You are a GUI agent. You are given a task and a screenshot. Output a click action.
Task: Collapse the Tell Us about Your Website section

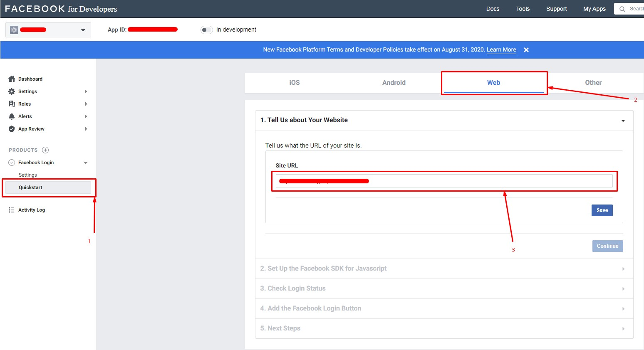(623, 121)
